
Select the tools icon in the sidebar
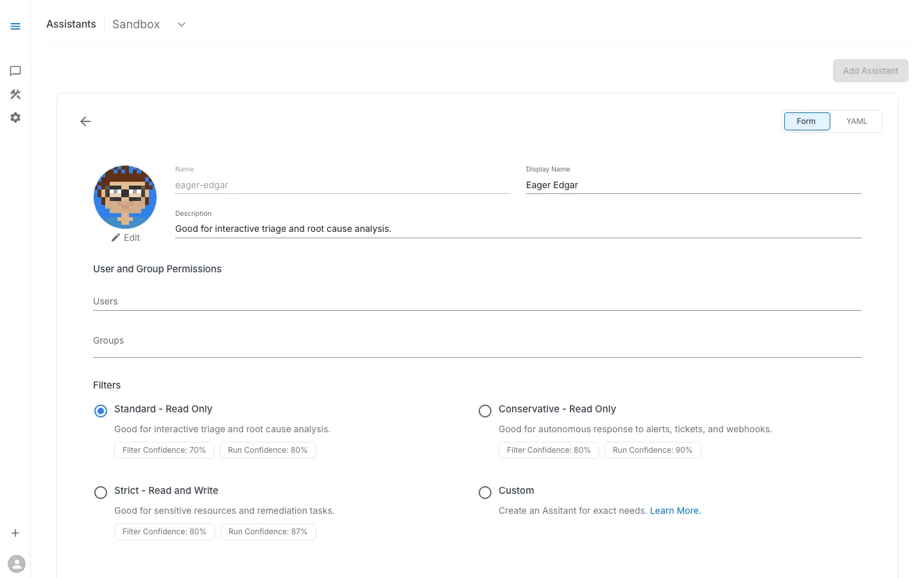click(15, 94)
